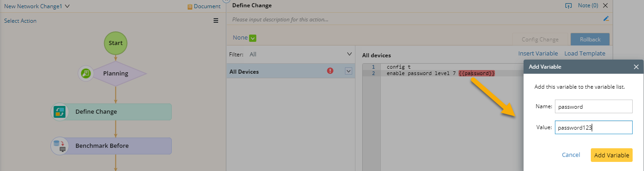644x171 pixels.
Task: Switch to the Rollback tab
Action: point(590,39)
